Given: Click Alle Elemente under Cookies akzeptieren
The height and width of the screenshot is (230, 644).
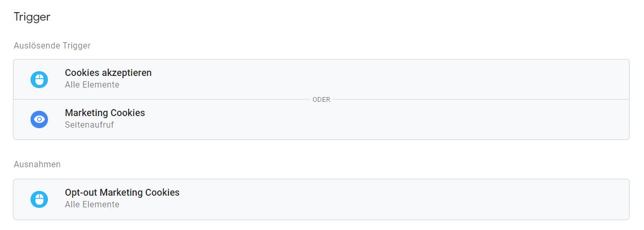Looking at the screenshot, I should (x=92, y=84).
